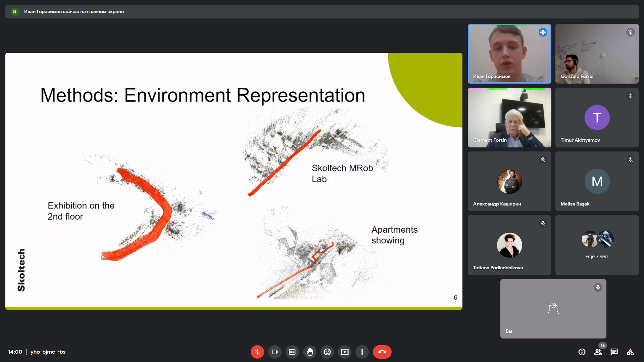Image resolution: width=644 pixels, height=362 pixels.
Task: Click the muted mic icon on Timur Akhtyamov tile
Action: coord(631,96)
